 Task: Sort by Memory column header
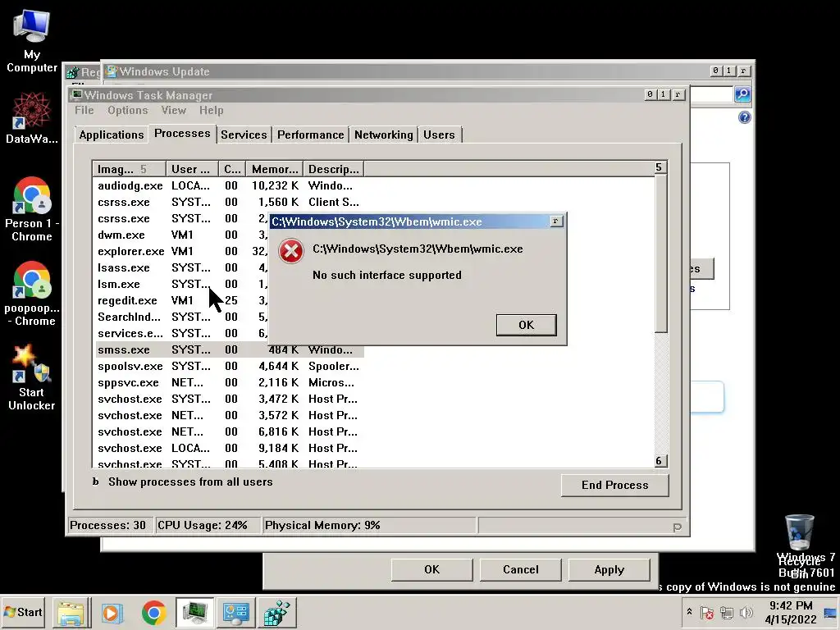coord(274,169)
